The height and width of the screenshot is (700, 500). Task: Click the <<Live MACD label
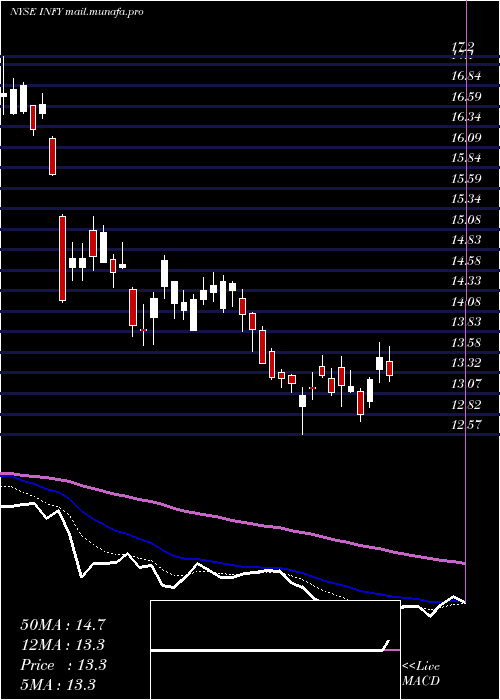coord(421,674)
